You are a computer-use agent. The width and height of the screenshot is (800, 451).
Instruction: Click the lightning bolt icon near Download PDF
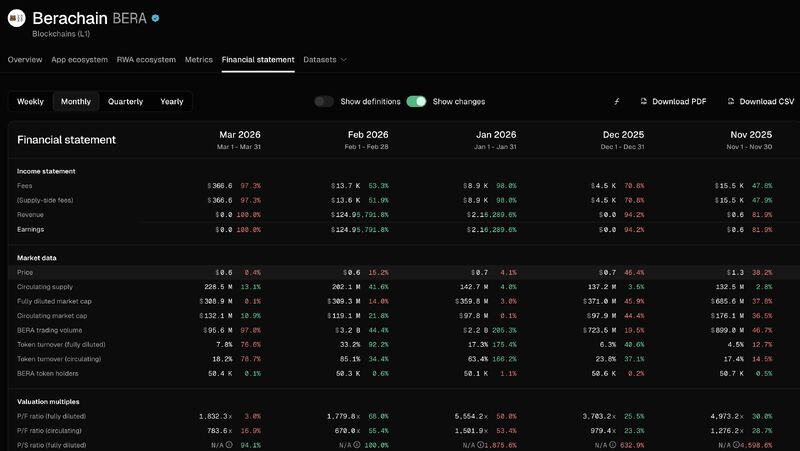(616, 102)
